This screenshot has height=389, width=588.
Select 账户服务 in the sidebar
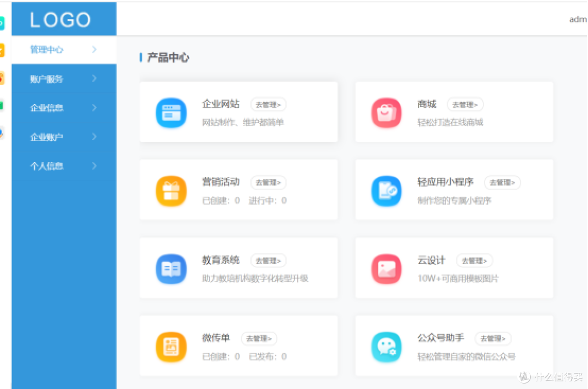coord(64,79)
